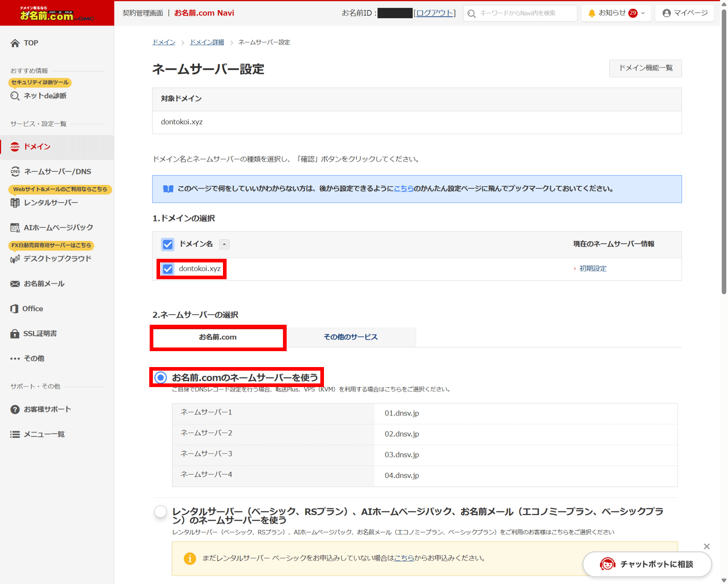
Task: Switch to the お名前.com tab
Action: pyautogui.click(x=218, y=337)
